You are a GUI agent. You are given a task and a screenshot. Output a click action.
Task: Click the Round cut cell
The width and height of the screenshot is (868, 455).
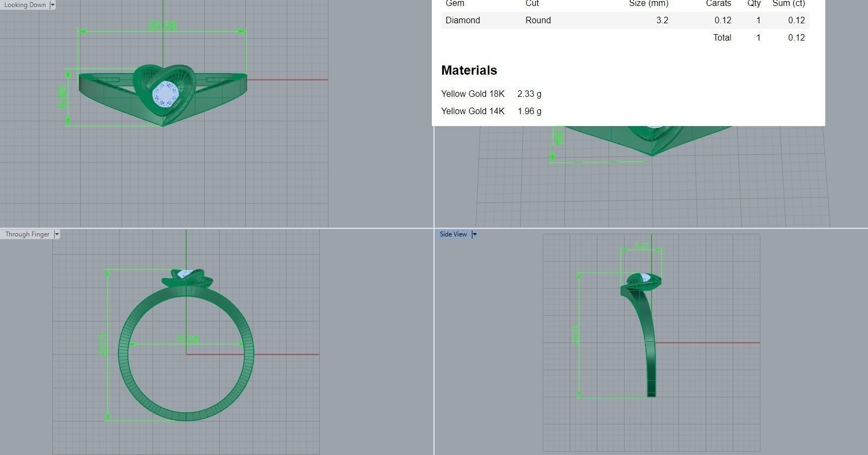click(x=538, y=21)
